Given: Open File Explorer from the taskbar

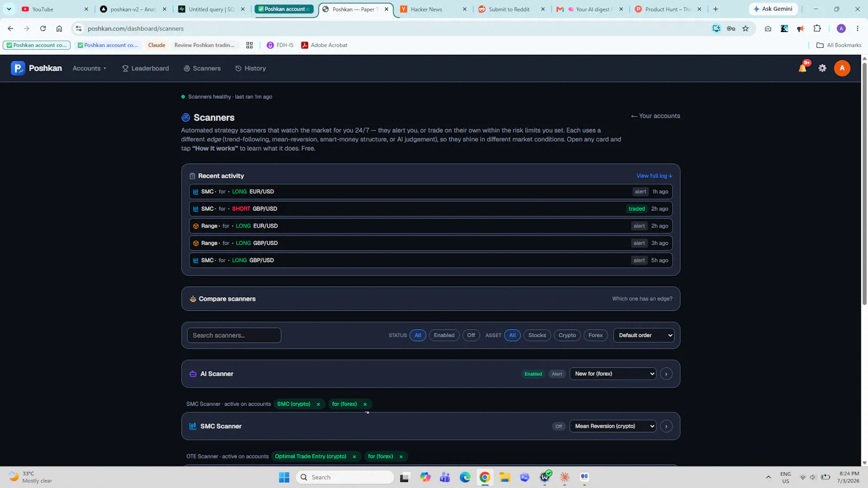Looking at the screenshot, I should (x=505, y=477).
